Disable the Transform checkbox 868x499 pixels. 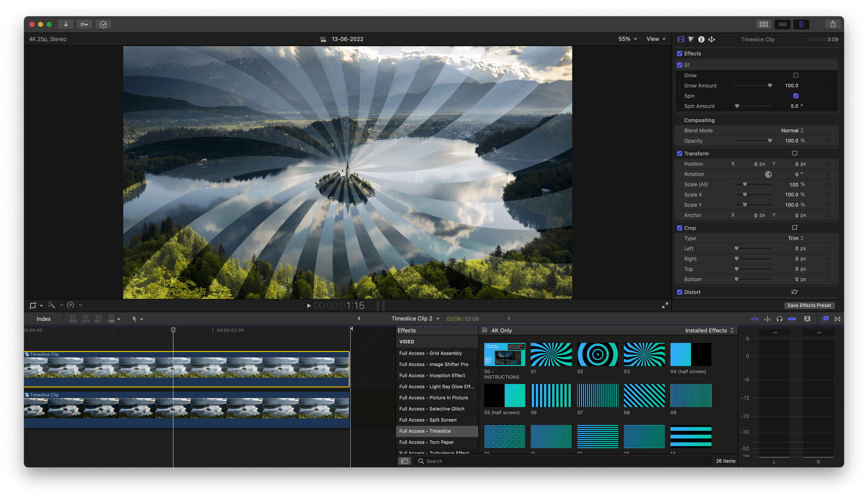coord(680,154)
